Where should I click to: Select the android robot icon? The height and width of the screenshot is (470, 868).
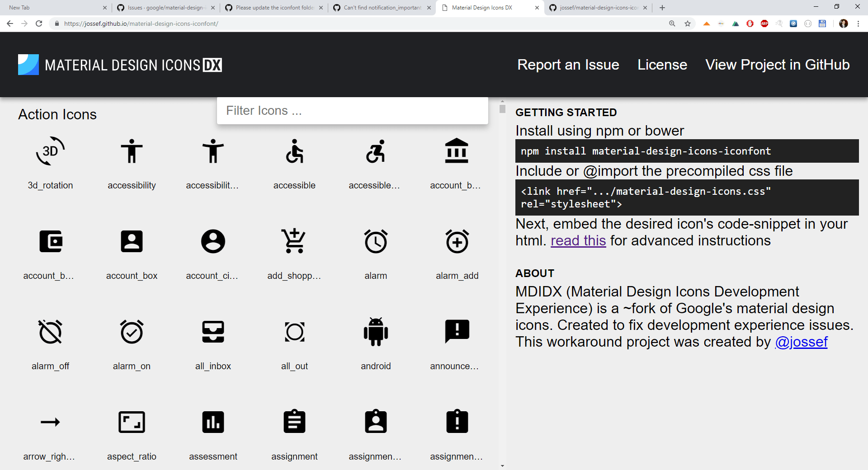[x=376, y=332]
